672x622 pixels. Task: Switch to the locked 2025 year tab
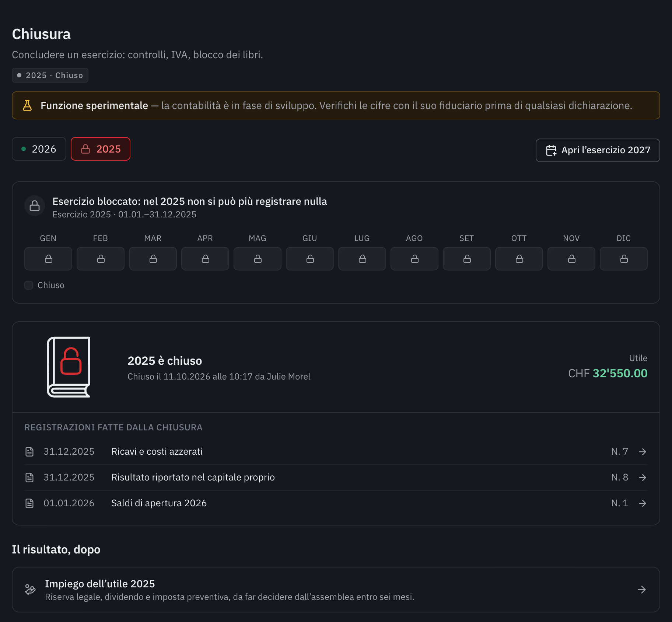tap(101, 149)
